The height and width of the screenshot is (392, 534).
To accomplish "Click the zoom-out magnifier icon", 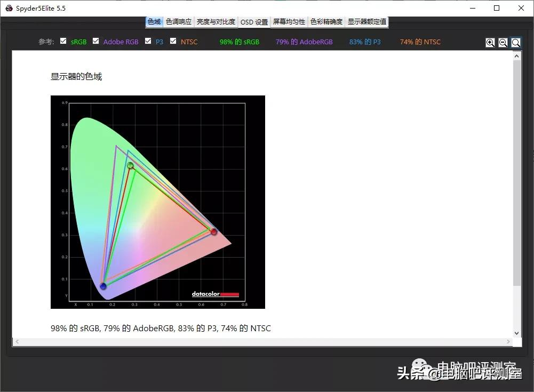I will 503,42.
